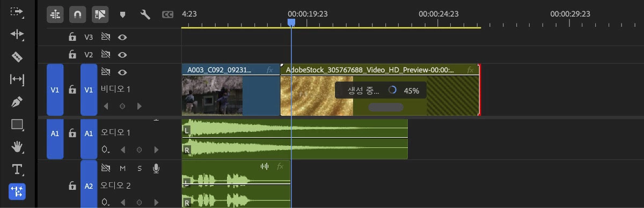Click the waveform badge on A2 clip
Image resolution: width=644 pixels, height=208 pixels.
[x=265, y=167]
